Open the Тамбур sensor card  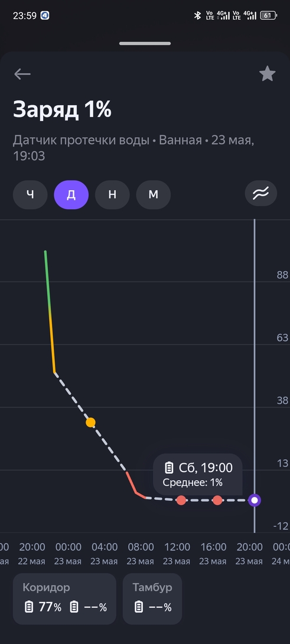152,599
